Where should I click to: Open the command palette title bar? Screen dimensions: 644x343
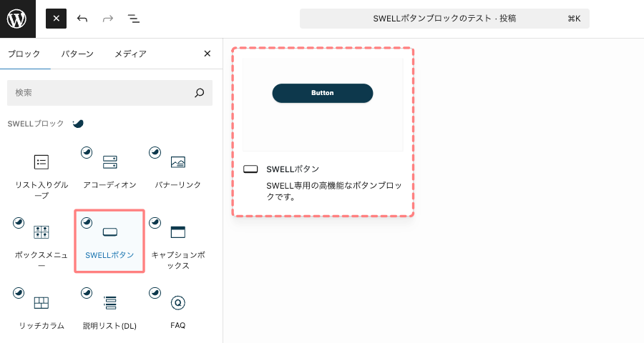click(x=444, y=19)
